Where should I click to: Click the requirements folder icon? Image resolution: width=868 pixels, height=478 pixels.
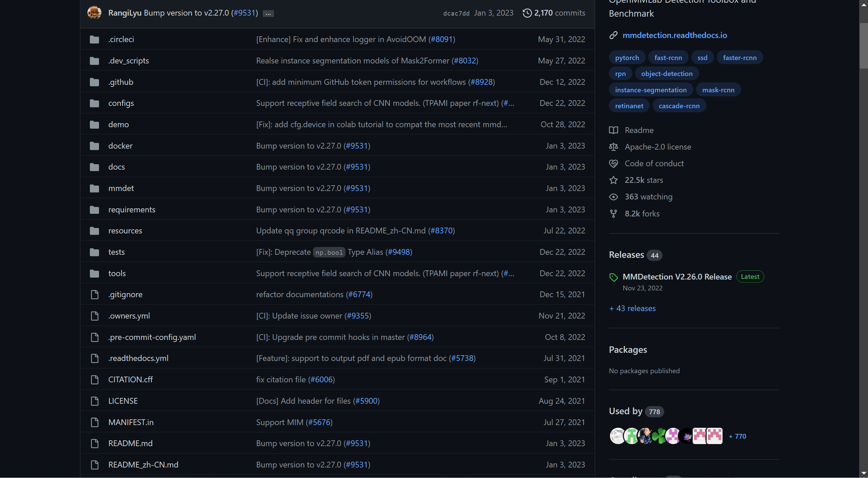[95, 210]
